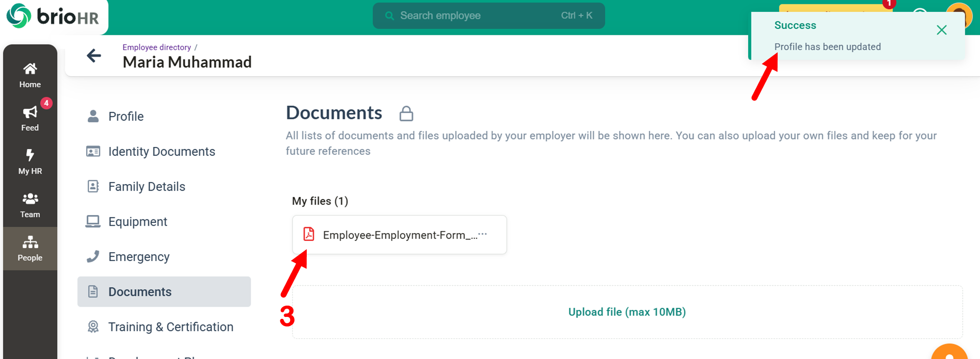The width and height of the screenshot is (980, 359).
Task: Open the Emergency tab
Action: tap(139, 257)
